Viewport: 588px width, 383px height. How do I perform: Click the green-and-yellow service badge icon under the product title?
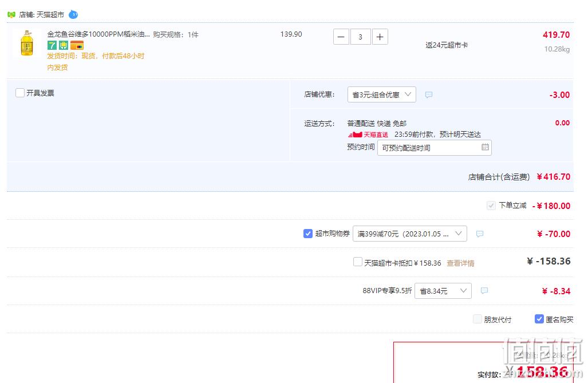(64, 45)
